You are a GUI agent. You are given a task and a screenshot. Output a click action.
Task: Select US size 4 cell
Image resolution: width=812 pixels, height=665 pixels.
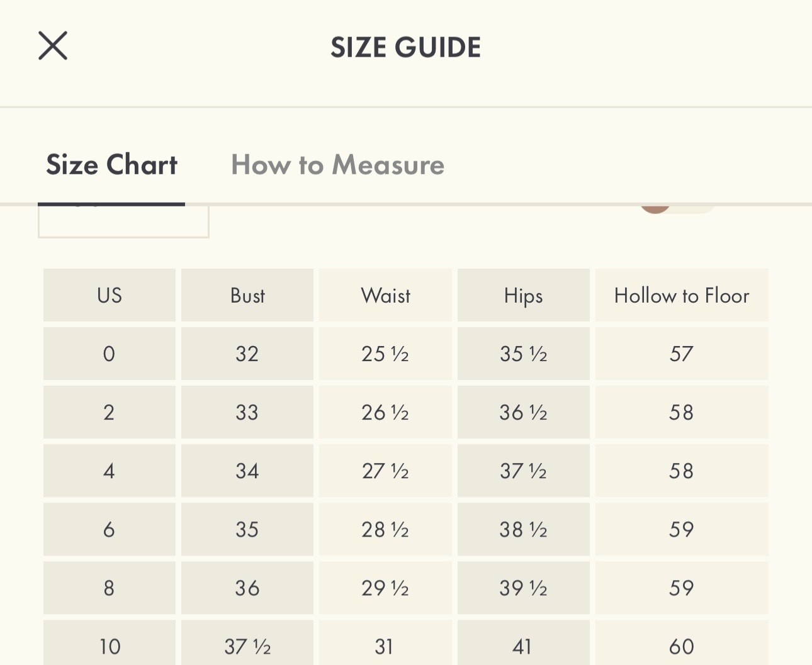pos(110,471)
